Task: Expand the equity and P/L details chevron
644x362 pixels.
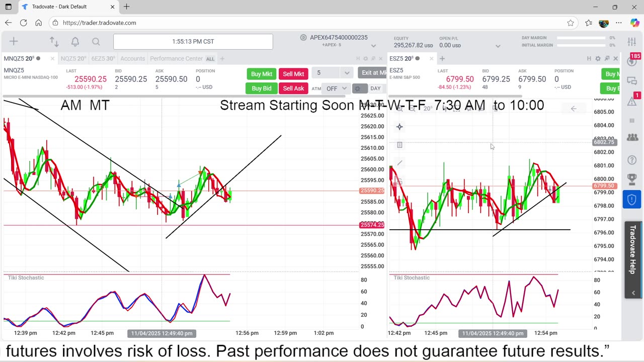Action: pos(498,46)
